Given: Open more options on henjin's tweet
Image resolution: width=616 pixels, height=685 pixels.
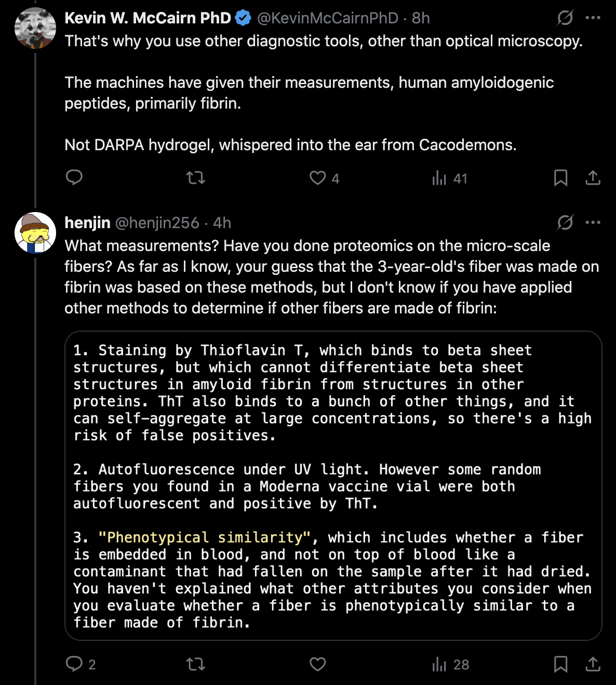Looking at the screenshot, I should coord(593,223).
